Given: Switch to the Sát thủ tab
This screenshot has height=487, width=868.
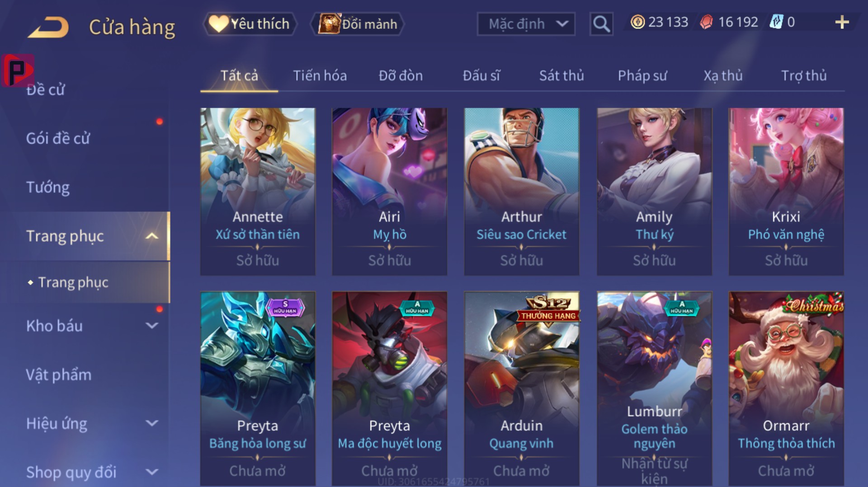Looking at the screenshot, I should (x=561, y=75).
